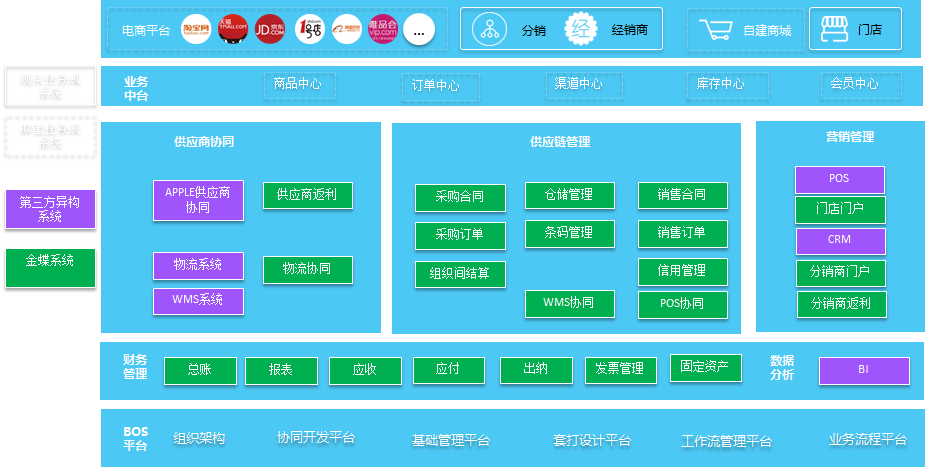Click the 总账 finance block

(x=200, y=370)
